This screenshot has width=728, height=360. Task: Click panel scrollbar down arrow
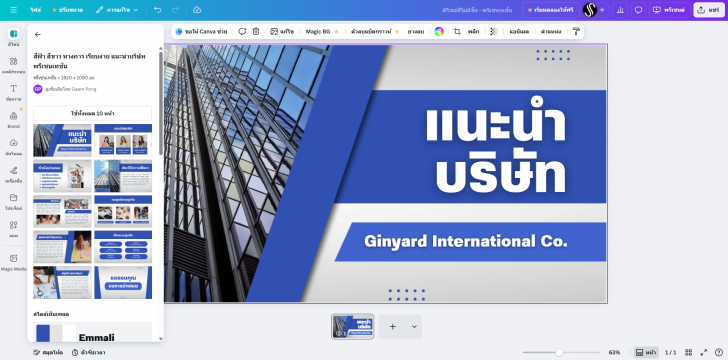(x=161, y=339)
